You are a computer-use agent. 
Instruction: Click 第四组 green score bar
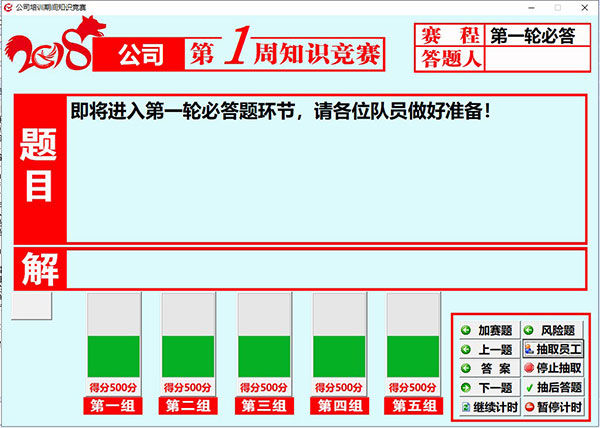(339, 356)
